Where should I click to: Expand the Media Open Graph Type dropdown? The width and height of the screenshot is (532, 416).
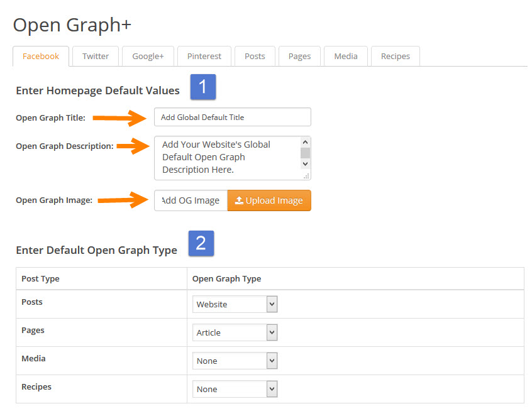coord(235,361)
